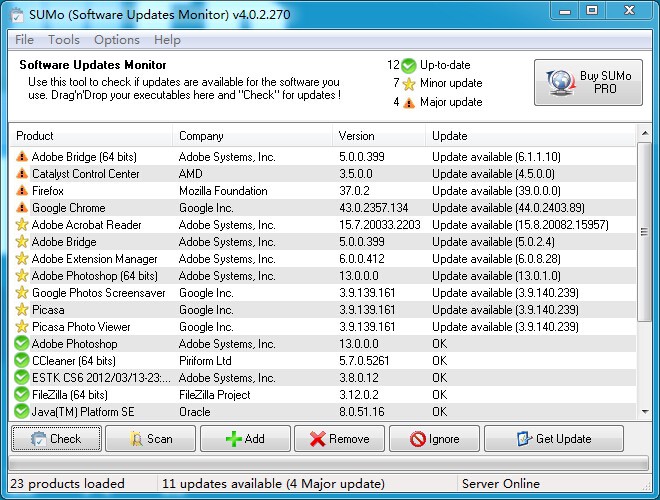
Task: Click '23 products loaded' in the status bar
Action: pyautogui.click(x=67, y=484)
